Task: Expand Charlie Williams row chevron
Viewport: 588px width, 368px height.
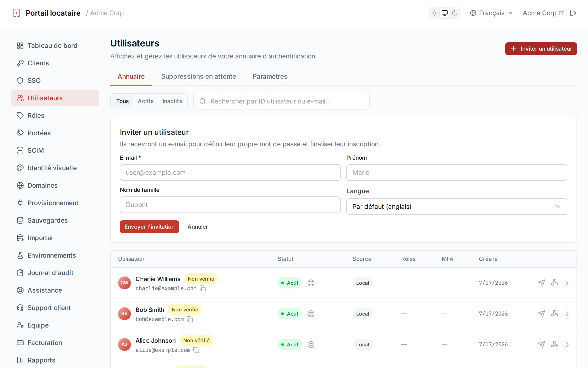Action: tap(567, 283)
